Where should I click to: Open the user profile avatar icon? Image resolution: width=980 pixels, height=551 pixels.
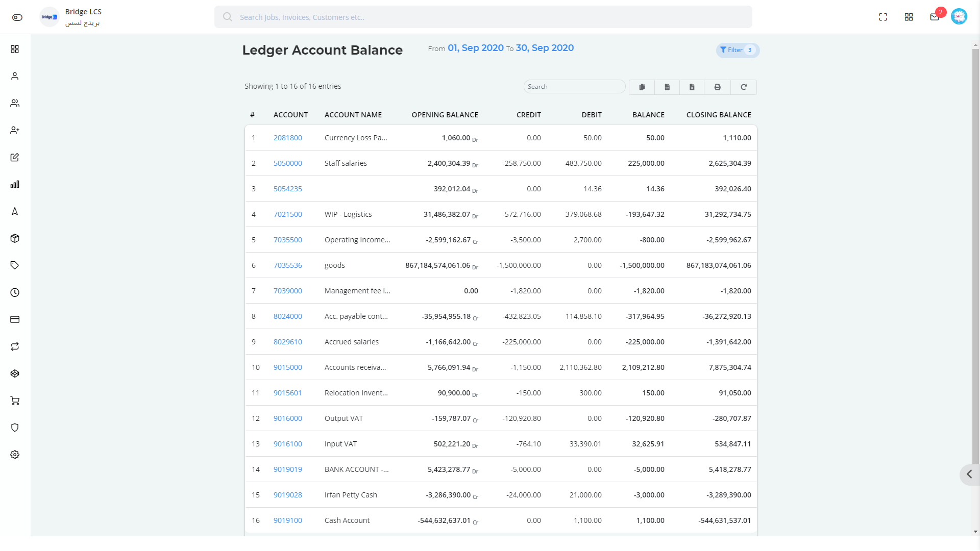click(959, 17)
